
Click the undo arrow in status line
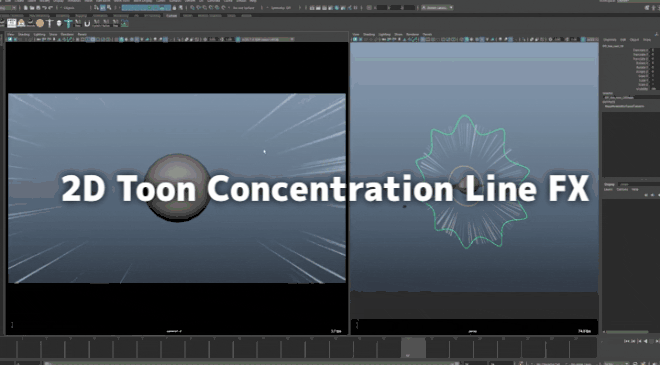pos(44,8)
